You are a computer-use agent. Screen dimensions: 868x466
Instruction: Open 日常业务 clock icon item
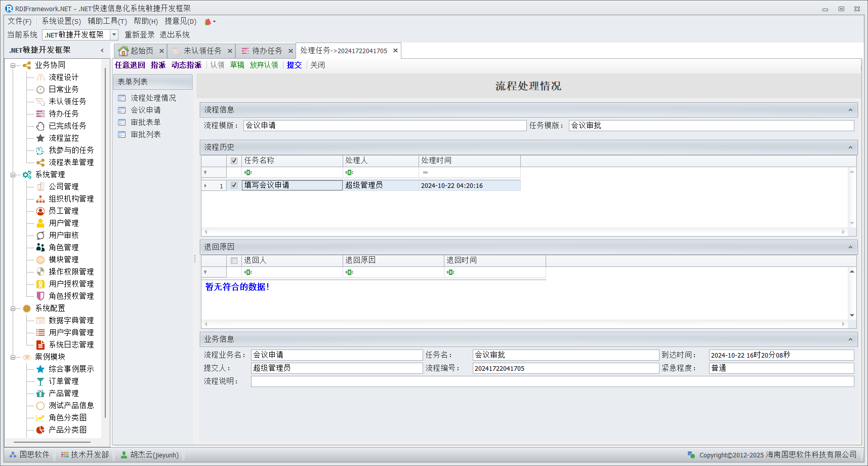click(40, 90)
